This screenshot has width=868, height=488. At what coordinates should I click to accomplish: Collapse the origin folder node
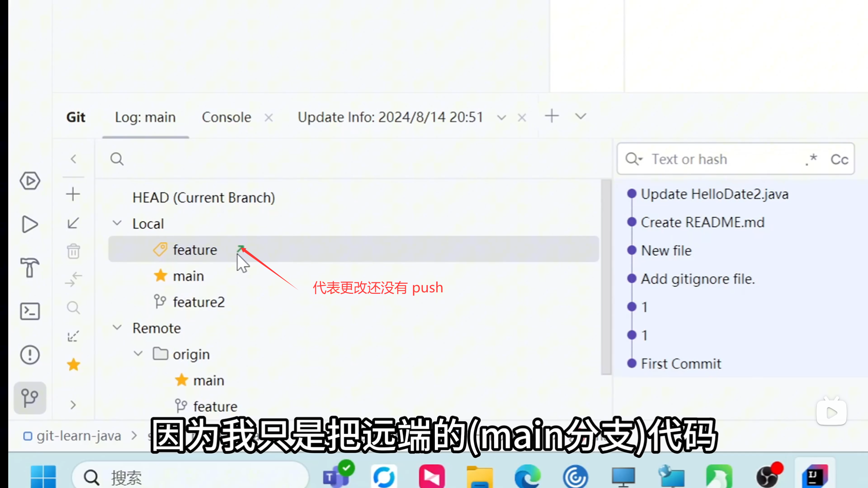[138, 354]
